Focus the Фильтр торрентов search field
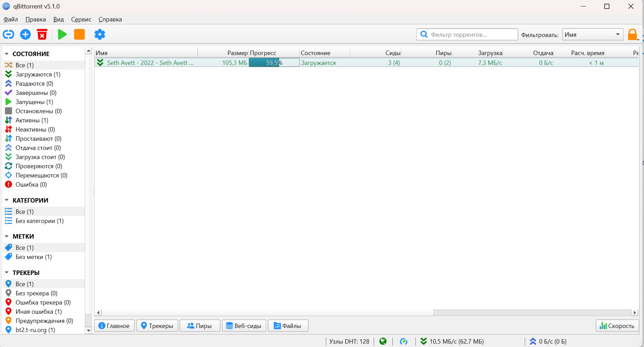Screen dimensions: 644x347 pos(467,34)
